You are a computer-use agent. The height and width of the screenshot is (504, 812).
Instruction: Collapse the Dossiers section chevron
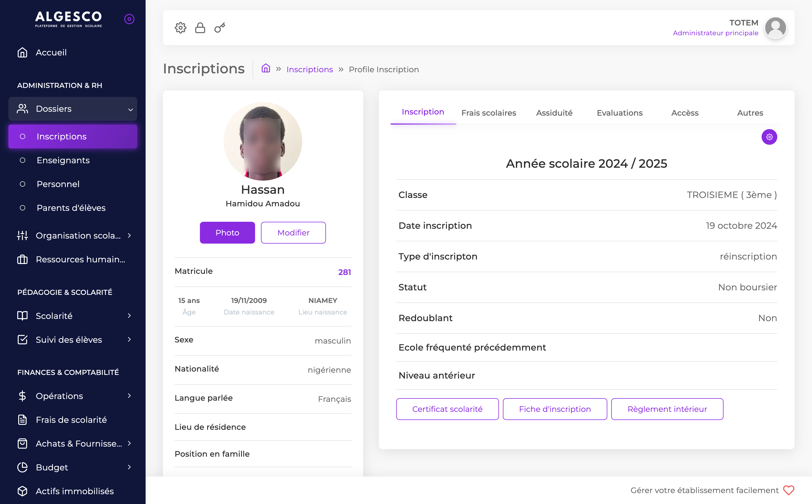(130, 109)
